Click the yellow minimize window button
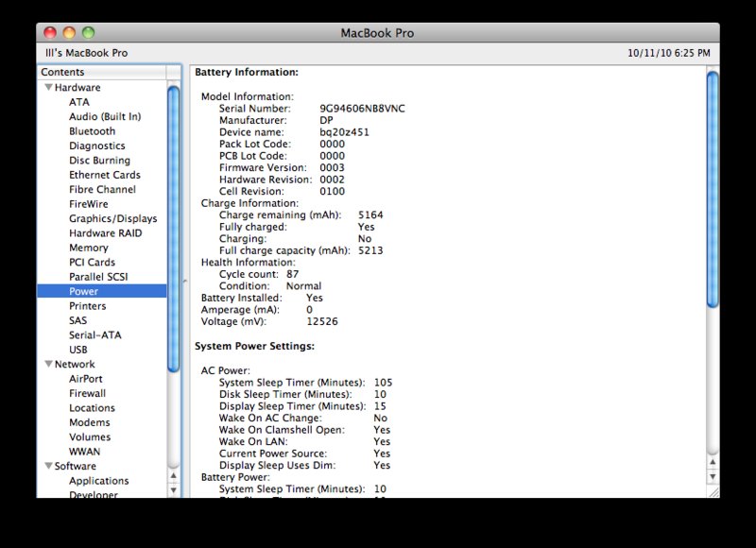 tap(69, 33)
